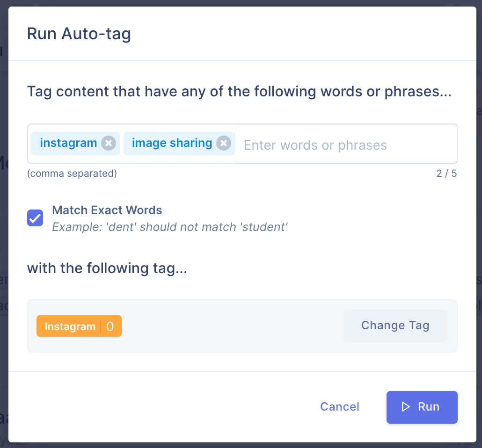The width and height of the screenshot is (482, 448).
Task: Select the 'instagram' keyword chip text
Action: (68, 143)
